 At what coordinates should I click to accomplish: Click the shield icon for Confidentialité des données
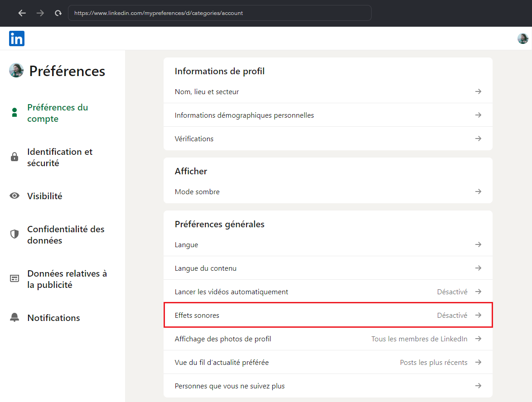(x=15, y=234)
